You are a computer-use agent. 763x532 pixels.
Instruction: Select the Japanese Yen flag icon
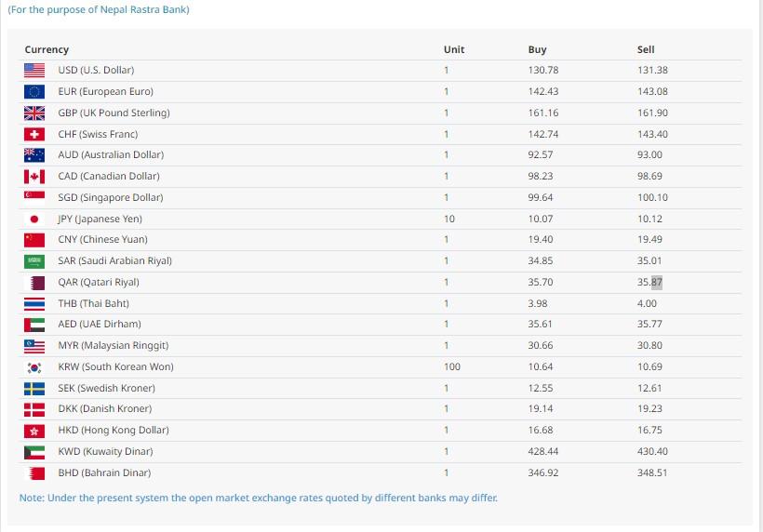point(34,219)
